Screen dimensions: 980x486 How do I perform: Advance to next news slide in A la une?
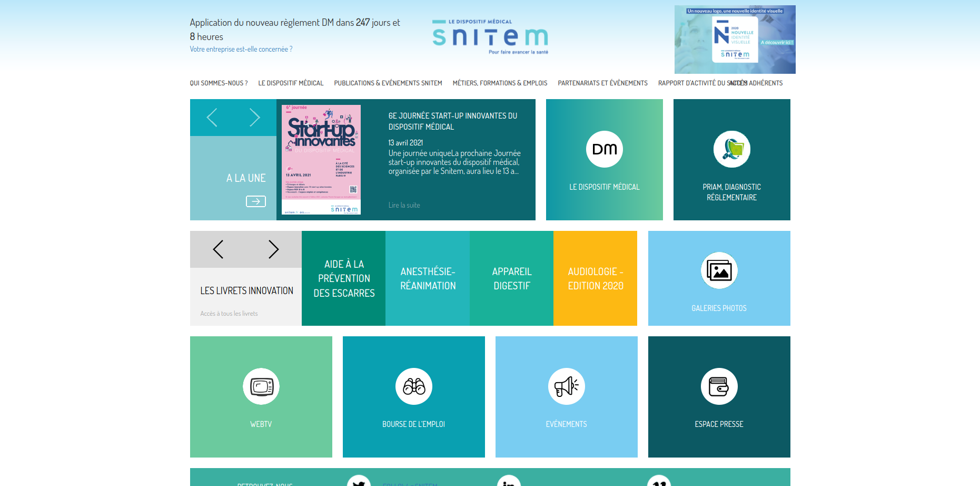254,118
